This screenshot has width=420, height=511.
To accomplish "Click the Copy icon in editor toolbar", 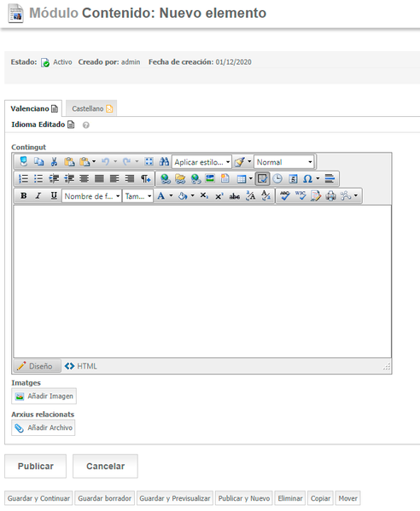I will pyautogui.click(x=38, y=161).
